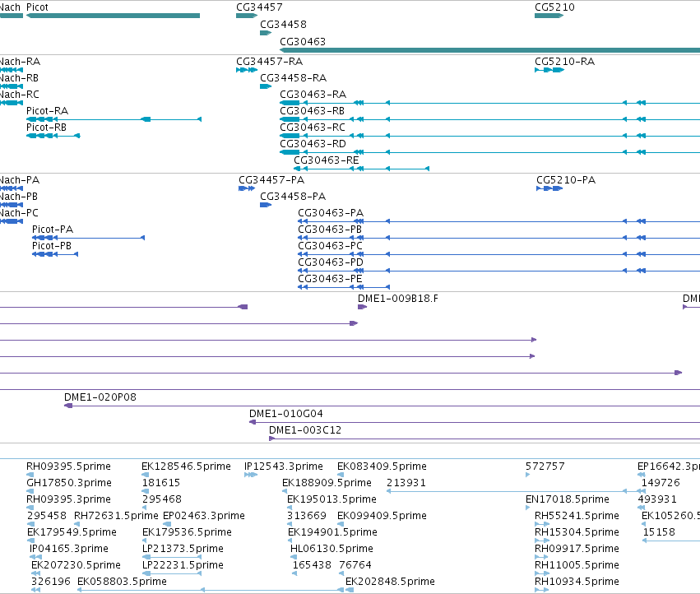The image size is (700, 594).
Task: Select feature 493931
Action: (x=657, y=499)
